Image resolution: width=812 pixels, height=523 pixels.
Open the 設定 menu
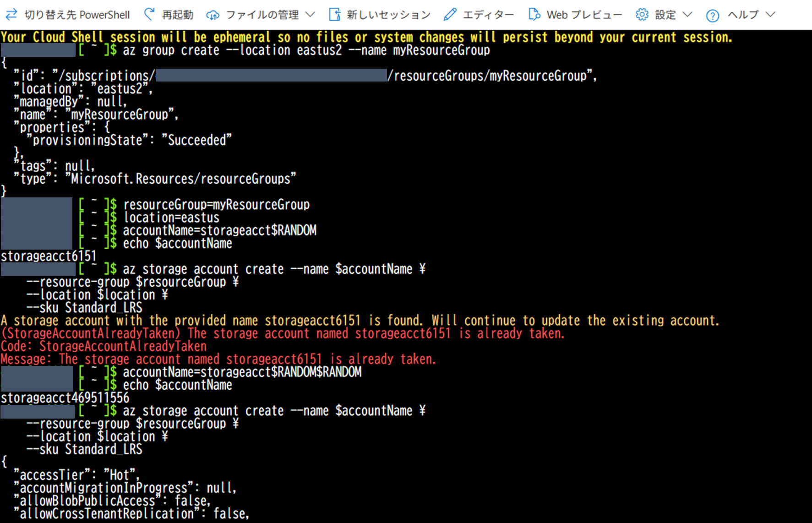point(665,15)
